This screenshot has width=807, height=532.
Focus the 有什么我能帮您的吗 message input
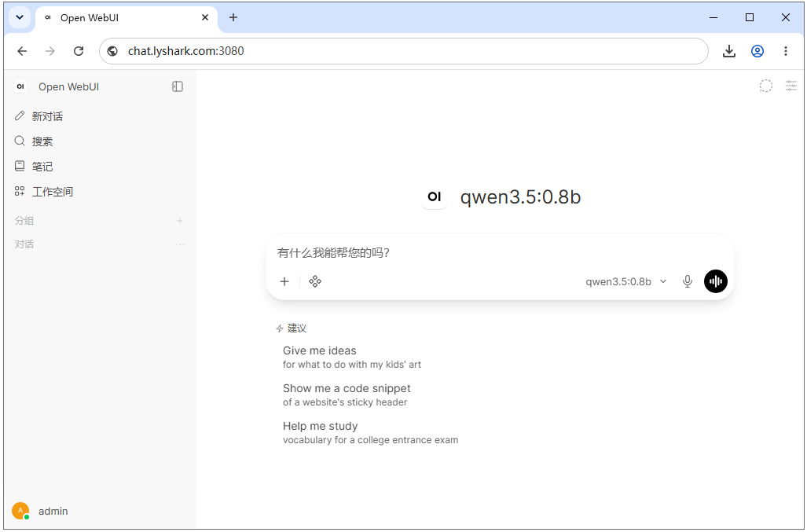coord(499,252)
